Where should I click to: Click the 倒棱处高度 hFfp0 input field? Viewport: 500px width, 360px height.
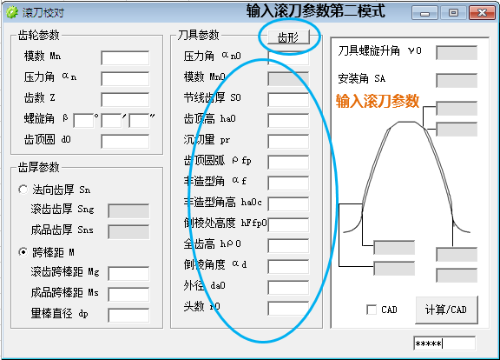(x=288, y=225)
